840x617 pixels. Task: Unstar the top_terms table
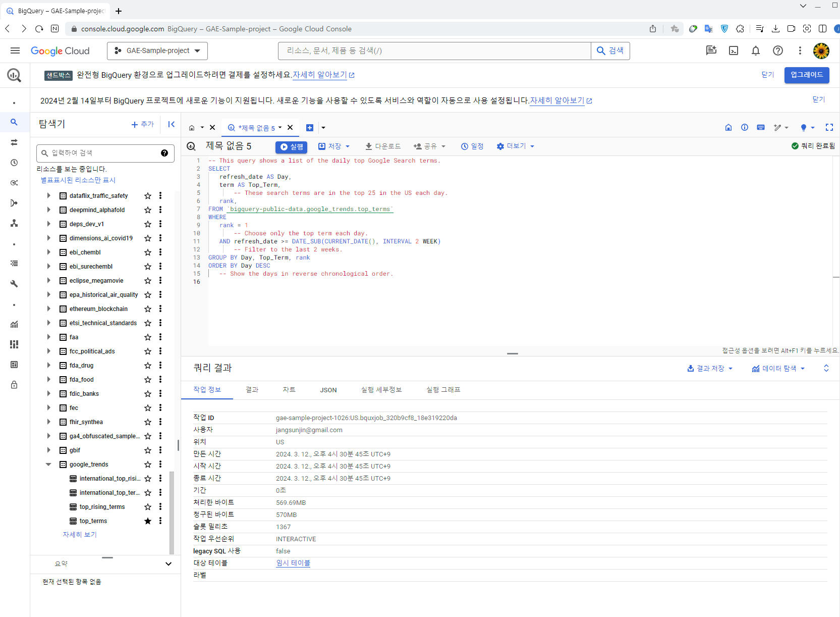[148, 521]
